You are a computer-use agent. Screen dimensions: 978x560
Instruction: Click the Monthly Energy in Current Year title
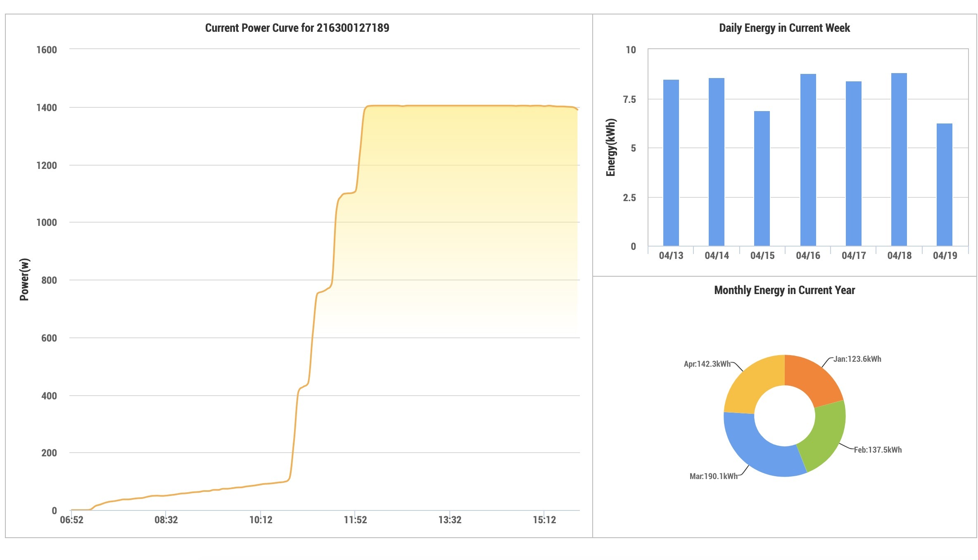[x=784, y=290]
